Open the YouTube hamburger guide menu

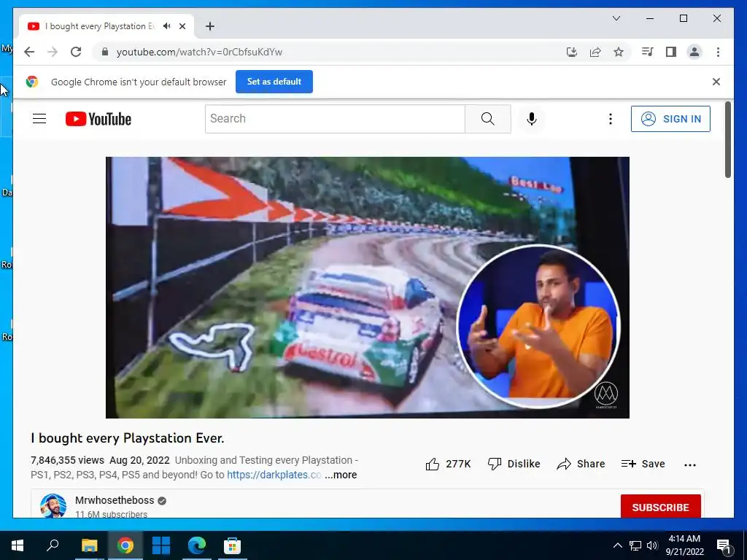point(39,119)
